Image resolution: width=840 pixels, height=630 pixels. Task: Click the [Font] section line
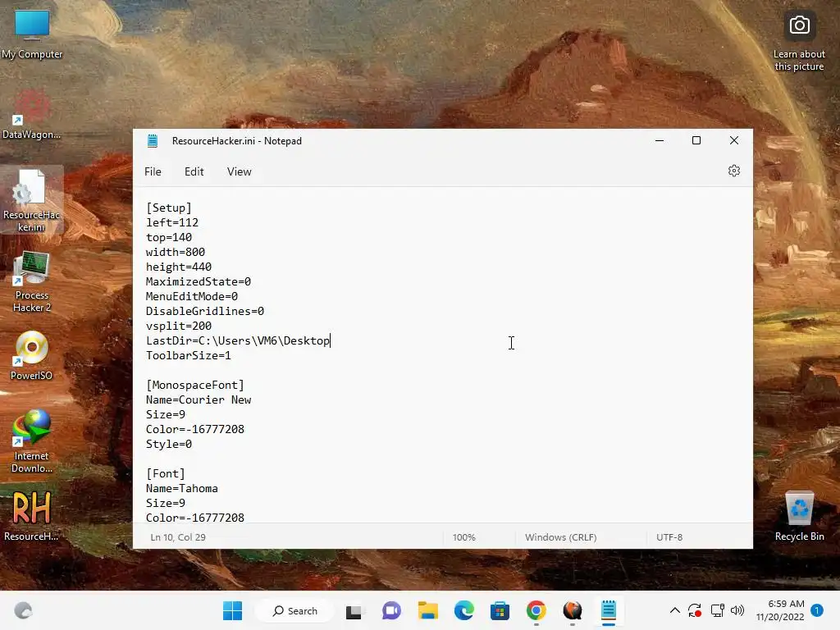click(166, 473)
